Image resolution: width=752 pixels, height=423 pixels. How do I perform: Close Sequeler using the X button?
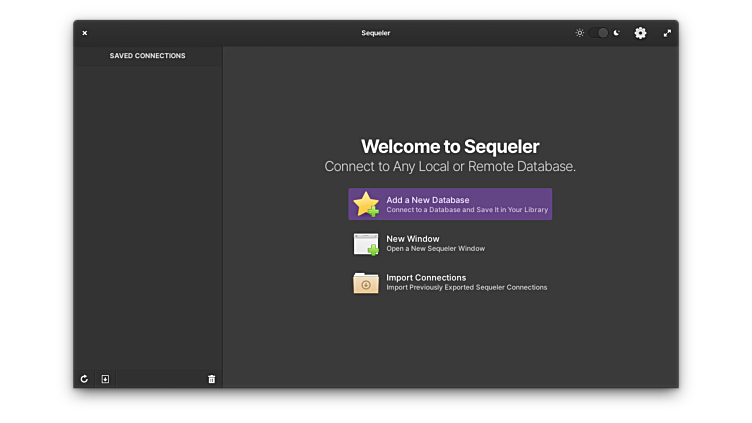pos(85,33)
